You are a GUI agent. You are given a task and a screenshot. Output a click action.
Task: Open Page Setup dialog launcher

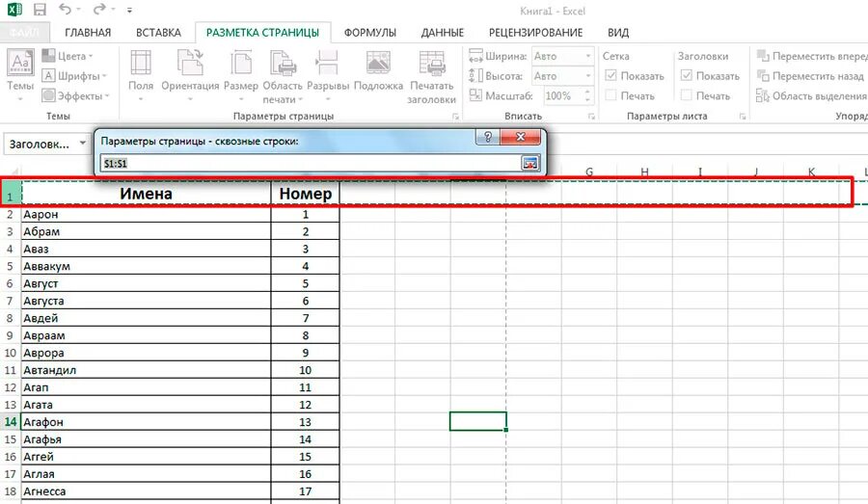[x=455, y=117]
